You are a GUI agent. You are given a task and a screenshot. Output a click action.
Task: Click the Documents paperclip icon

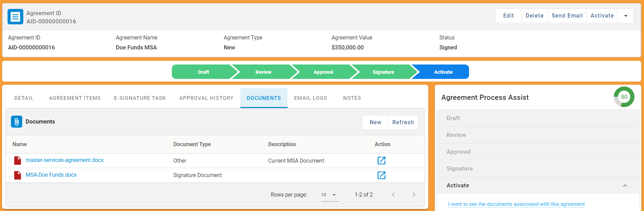pyautogui.click(x=16, y=122)
